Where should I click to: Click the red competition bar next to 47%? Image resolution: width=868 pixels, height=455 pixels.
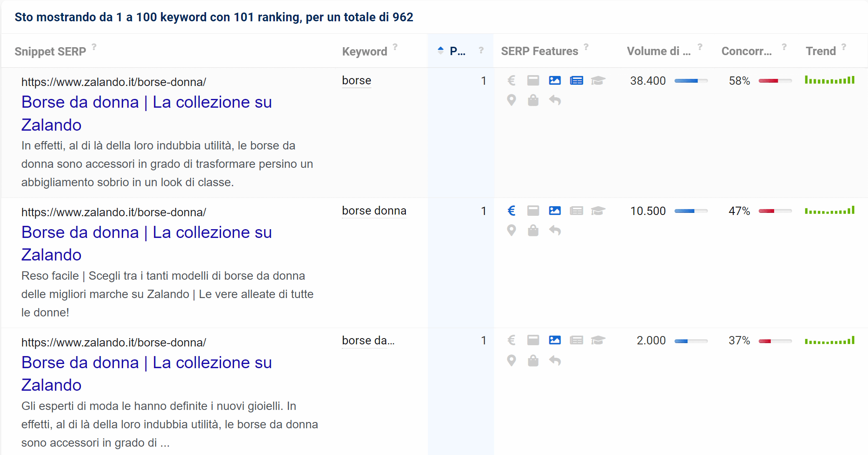pos(775,211)
